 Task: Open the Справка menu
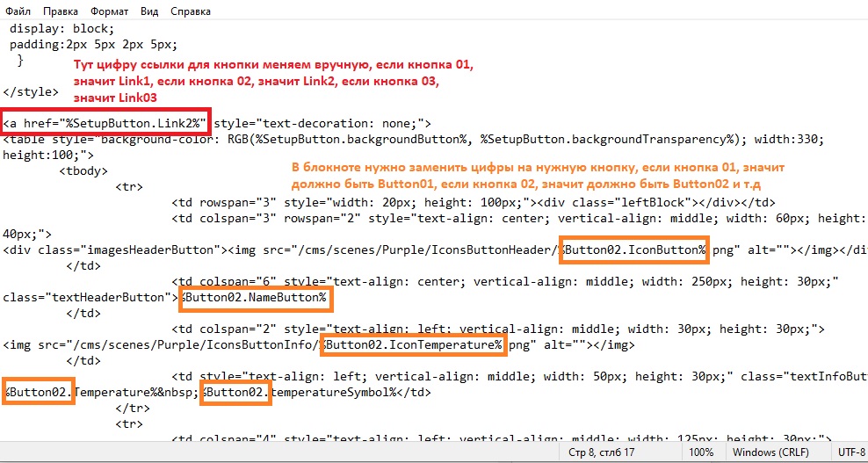pos(191,11)
